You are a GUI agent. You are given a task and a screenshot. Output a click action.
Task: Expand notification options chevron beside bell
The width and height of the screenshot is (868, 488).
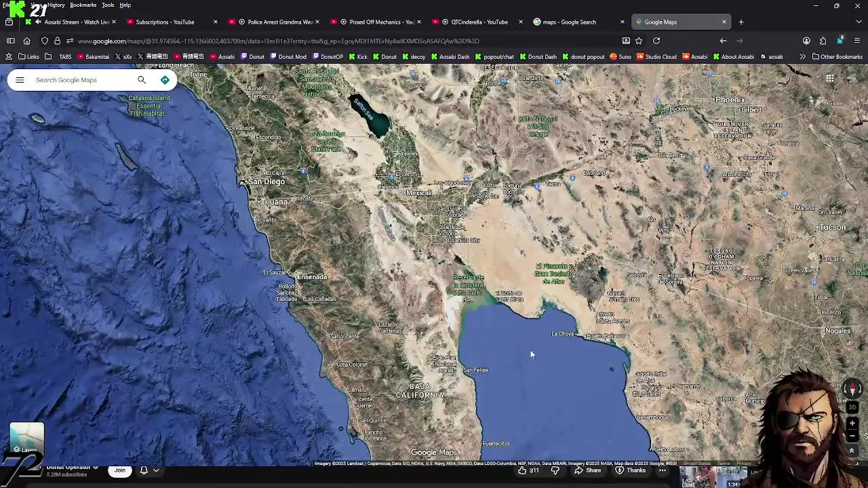click(x=156, y=470)
